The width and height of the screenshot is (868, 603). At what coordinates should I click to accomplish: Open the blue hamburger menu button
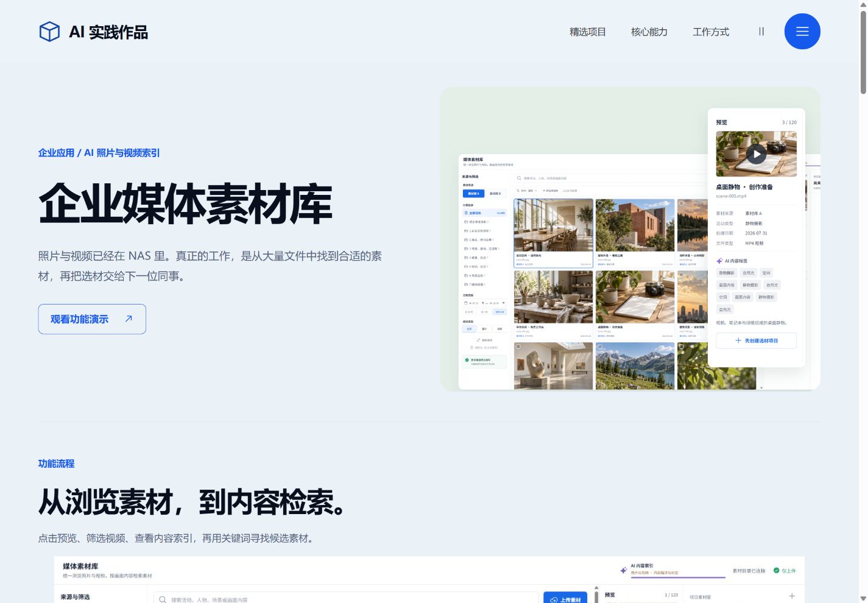(x=802, y=31)
